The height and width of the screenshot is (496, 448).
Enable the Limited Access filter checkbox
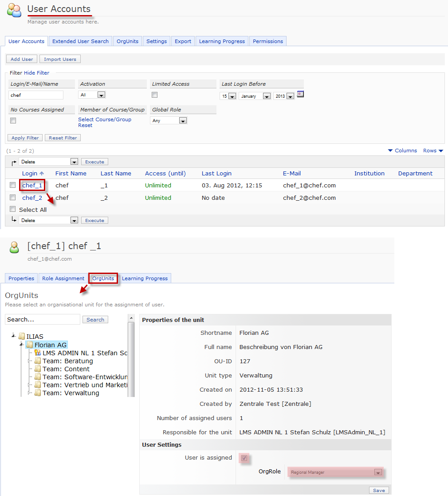pos(155,95)
